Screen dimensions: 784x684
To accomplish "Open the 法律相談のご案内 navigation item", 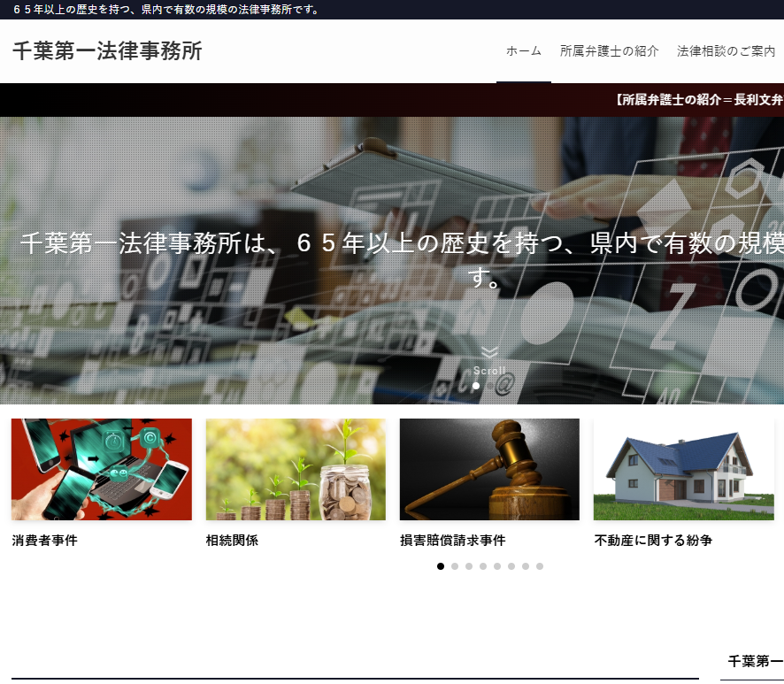I will coord(726,51).
